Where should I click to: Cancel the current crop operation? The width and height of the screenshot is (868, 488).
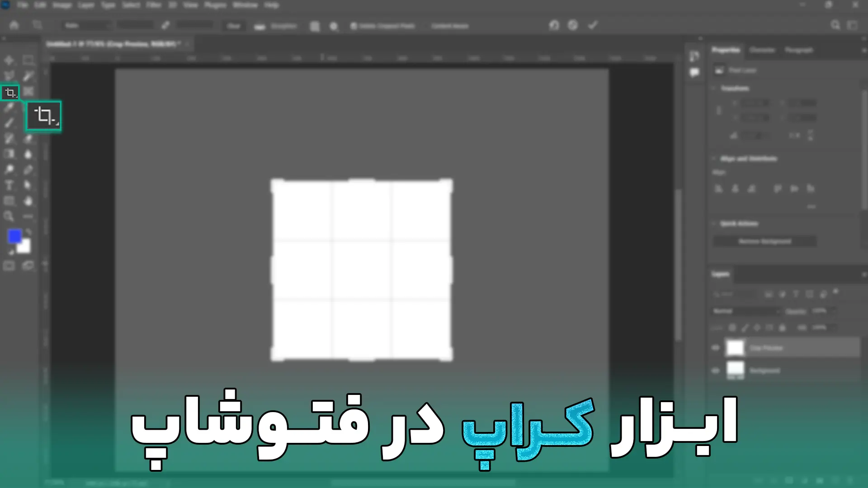click(573, 25)
